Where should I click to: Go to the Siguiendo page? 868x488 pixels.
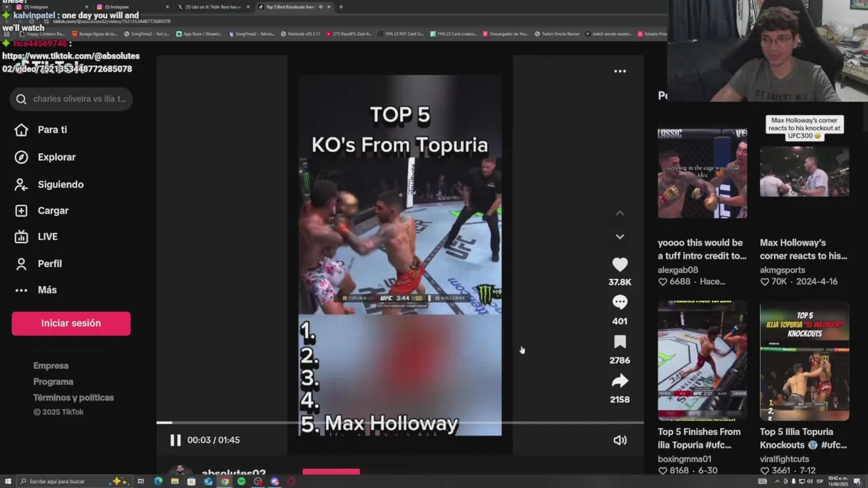point(60,184)
